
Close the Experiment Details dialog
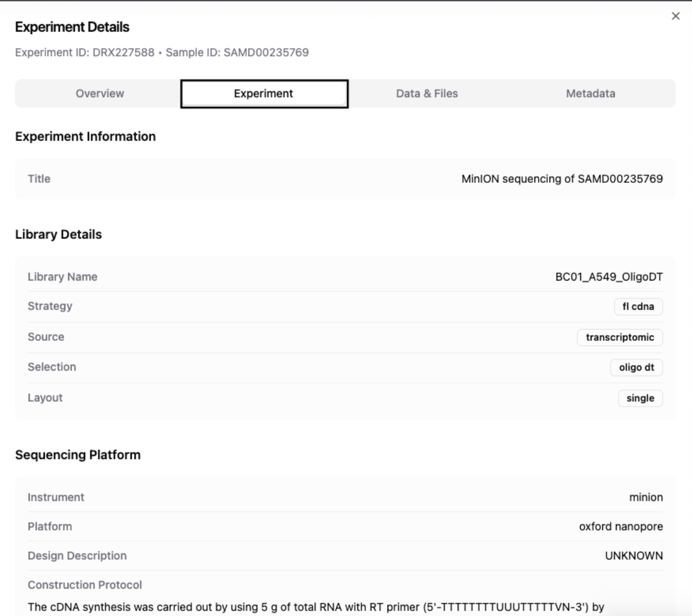click(x=675, y=16)
